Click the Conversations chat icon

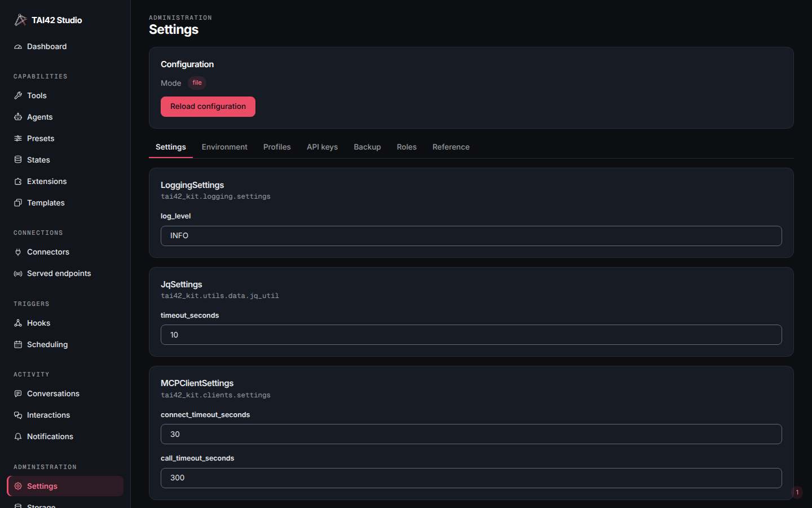(x=18, y=394)
